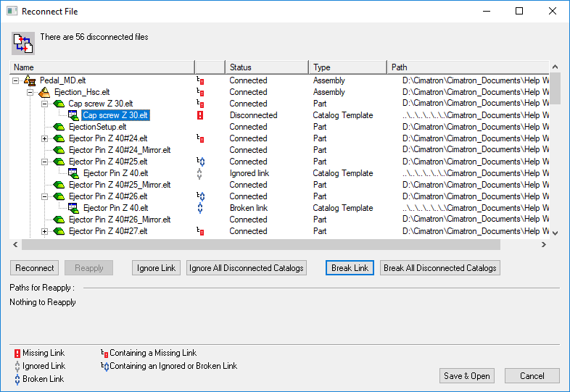Click missing-link indicator on Pedal_MD.elt row
The height and width of the screenshot is (392, 570).
point(200,80)
